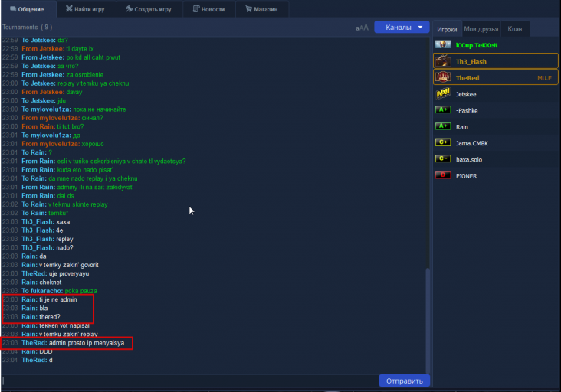Click the Каналы dropdown arrow
The height and width of the screenshot is (392, 561).
(421, 27)
